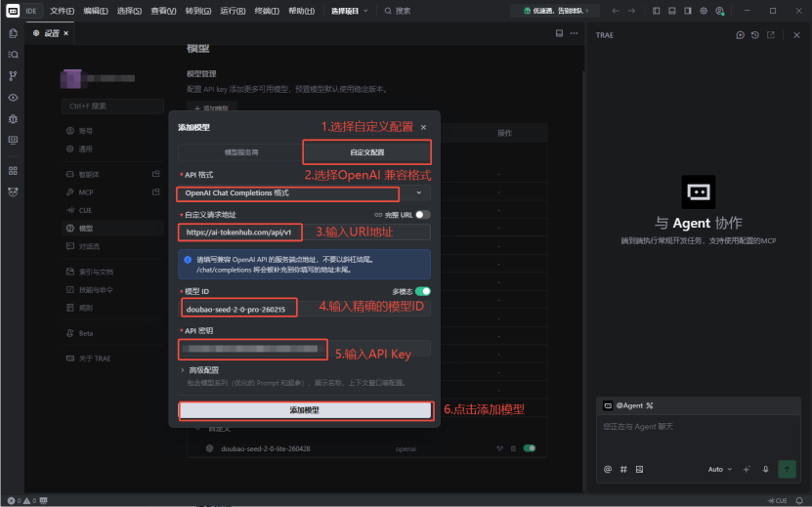Start a new chat in TRAE panel
The width and height of the screenshot is (812, 507).
[x=740, y=35]
